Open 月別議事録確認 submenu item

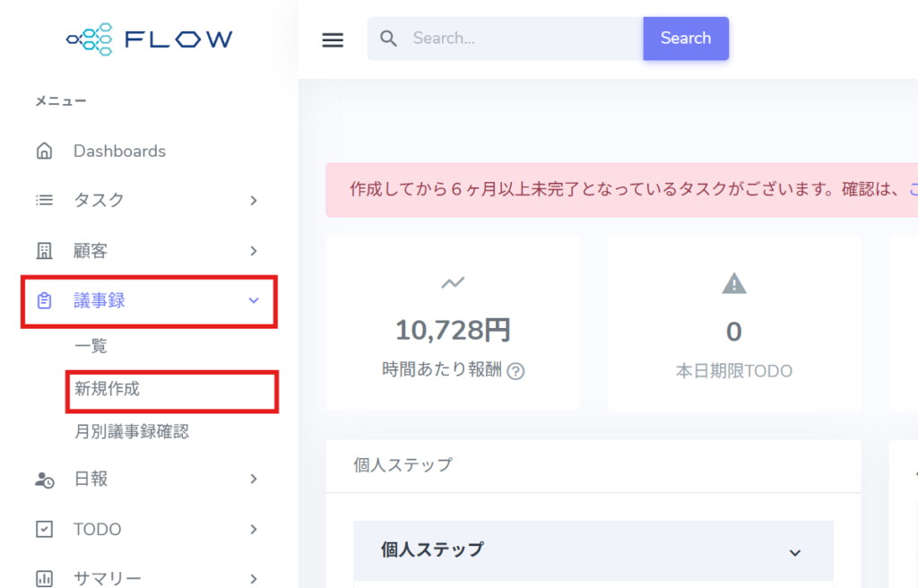[x=132, y=432]
